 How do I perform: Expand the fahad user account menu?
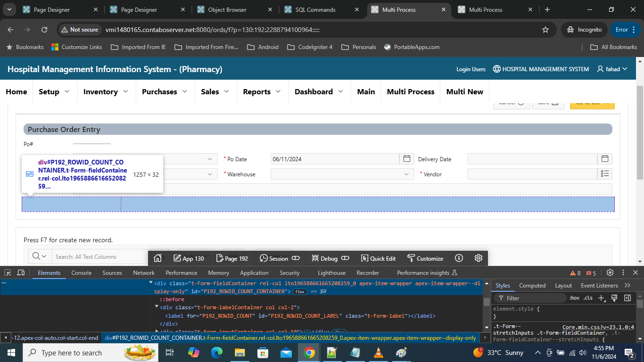pos(612,69)
